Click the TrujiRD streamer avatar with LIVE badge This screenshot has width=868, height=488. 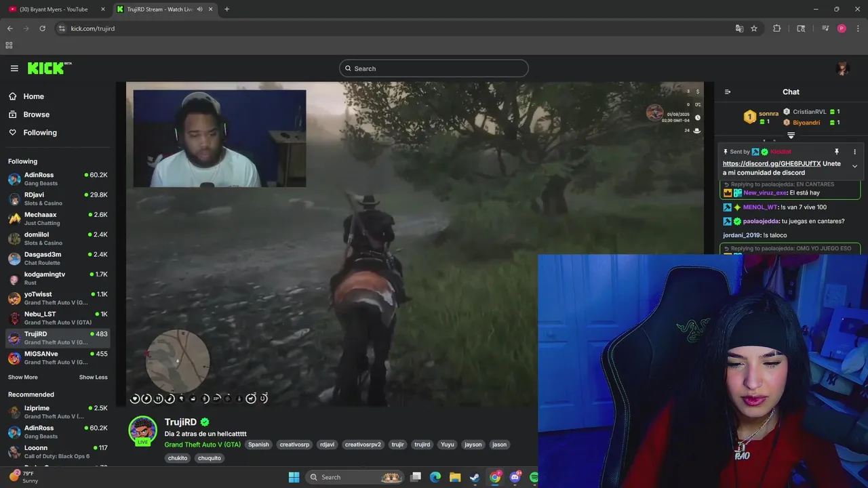click(x=142, y=431)
